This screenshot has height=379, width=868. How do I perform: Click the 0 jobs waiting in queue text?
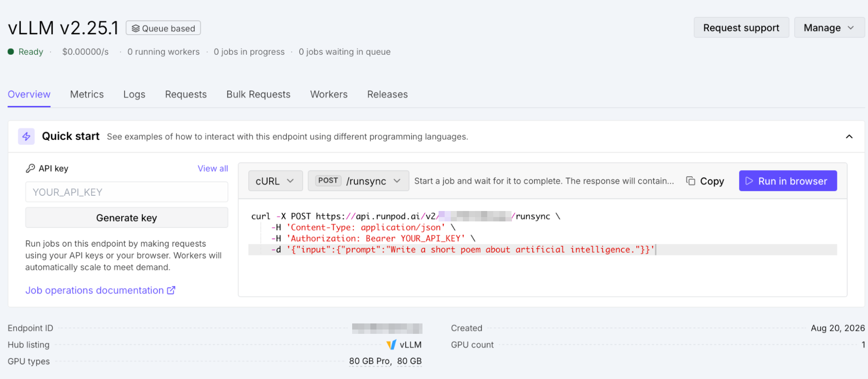[345, 52]
